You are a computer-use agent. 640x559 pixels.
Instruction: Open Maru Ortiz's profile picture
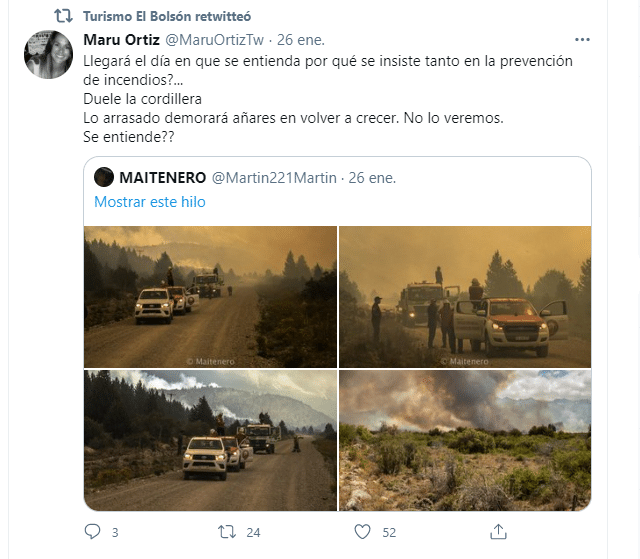[x=49, y=54]
